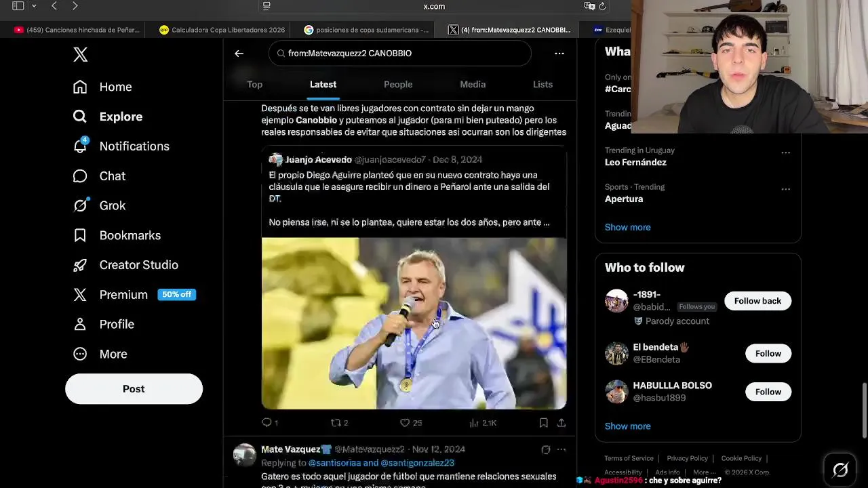Click the Post button
Screen dimensions: 868x488
(x=134, y=389)
